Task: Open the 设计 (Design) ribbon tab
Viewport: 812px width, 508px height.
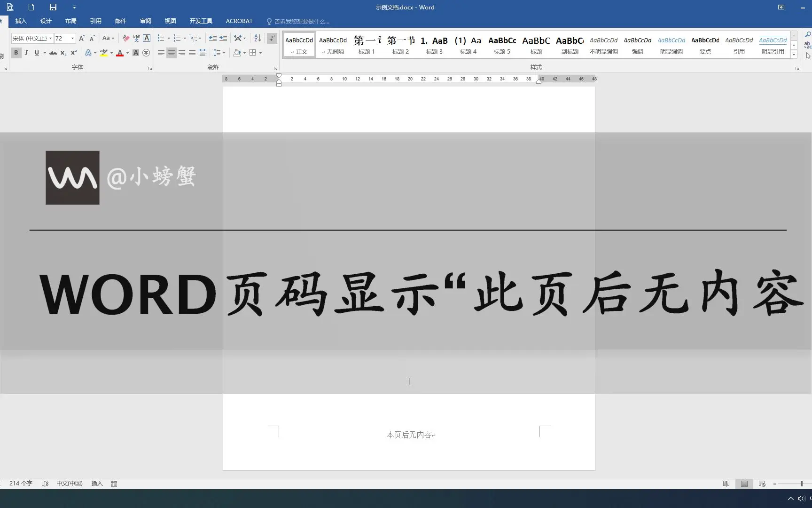Action: click(46, 21)
